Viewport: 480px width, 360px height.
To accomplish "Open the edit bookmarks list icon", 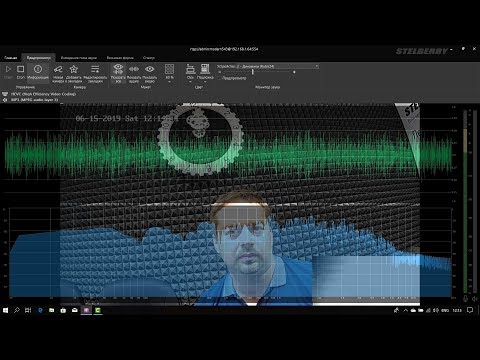I will pos(95,69).
